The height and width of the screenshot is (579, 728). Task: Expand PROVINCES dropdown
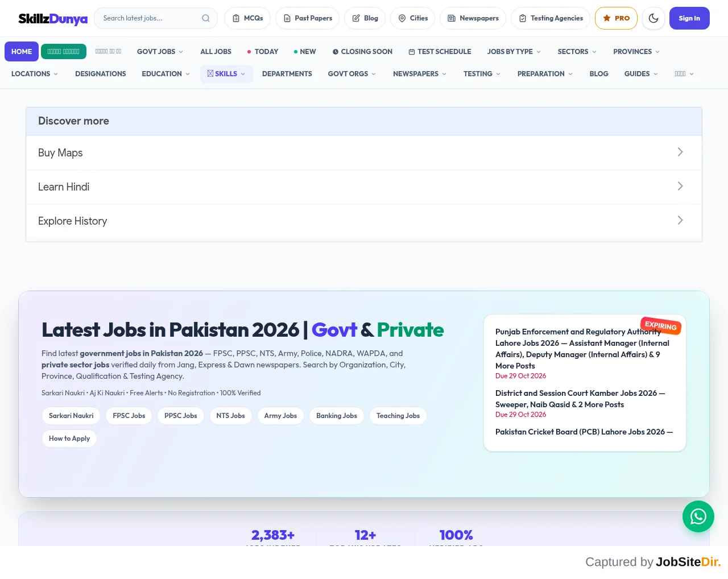click(x=636, y=52)
